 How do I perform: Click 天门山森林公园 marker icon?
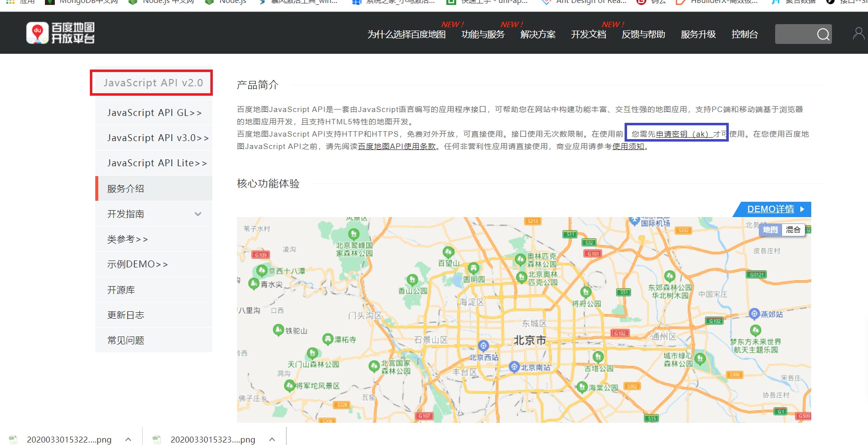tap(312, 353)
